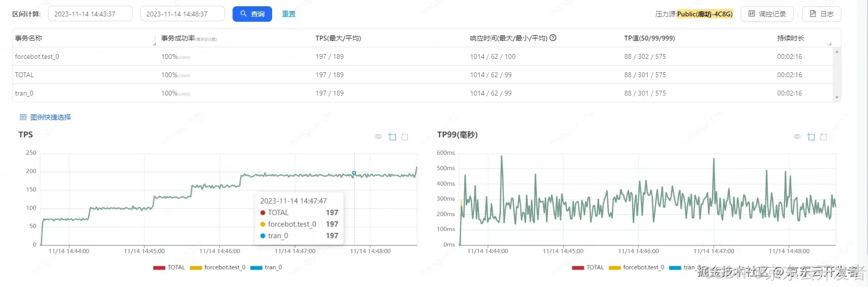
Task: Click the 事务成功率 column header
Action: click(x=178, y=38)
